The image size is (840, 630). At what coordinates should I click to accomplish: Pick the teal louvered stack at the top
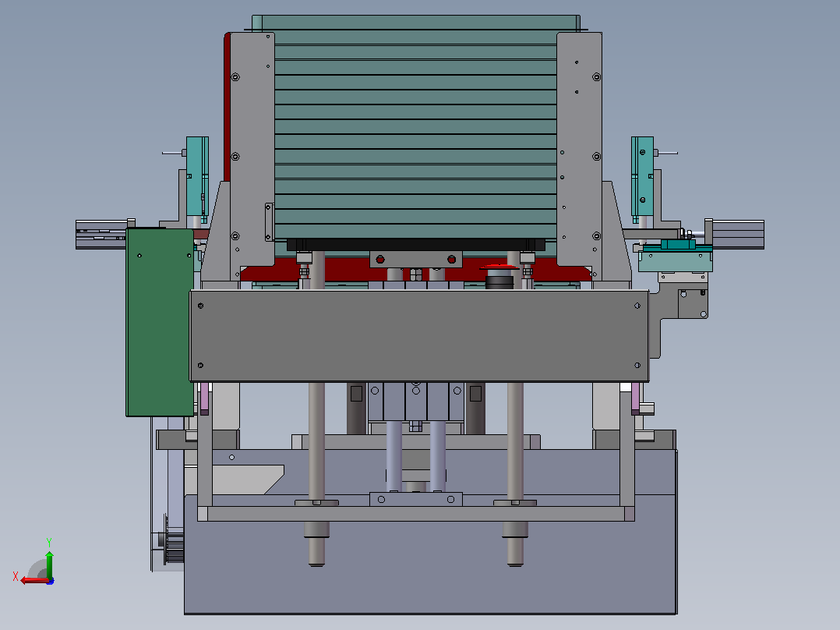point(416,129)
